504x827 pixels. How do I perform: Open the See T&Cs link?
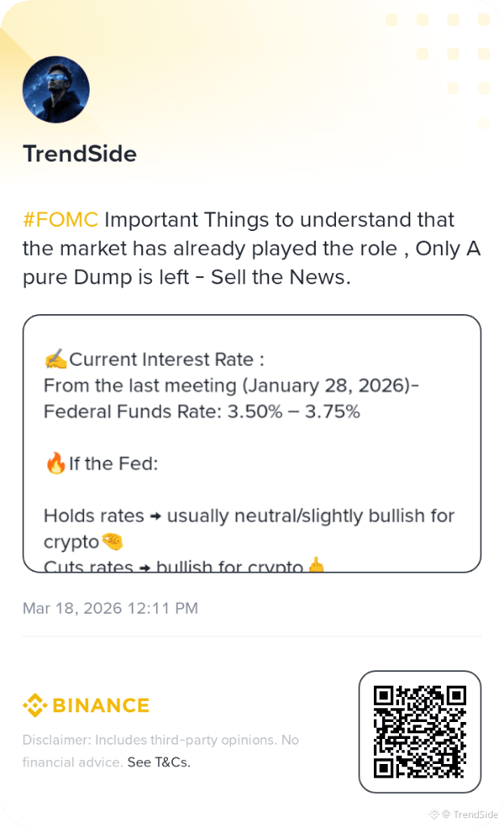pos(158,762)
